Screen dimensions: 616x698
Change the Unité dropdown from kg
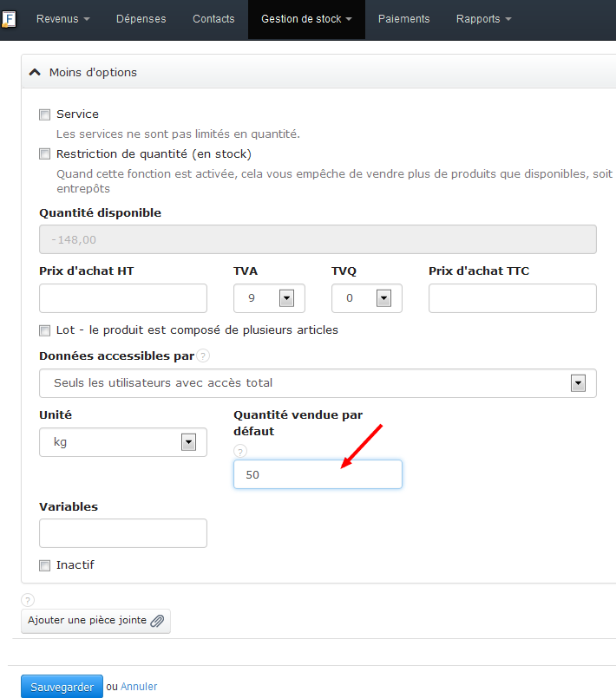188,442
